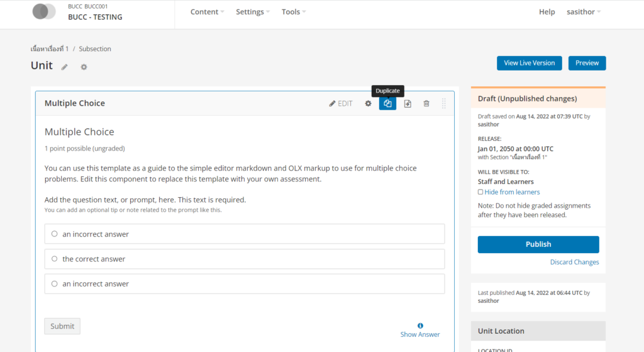Click the Discard Changes link
Image resolution: width=644 pixels, height=352 pixels.
click(x=574, y=262)
